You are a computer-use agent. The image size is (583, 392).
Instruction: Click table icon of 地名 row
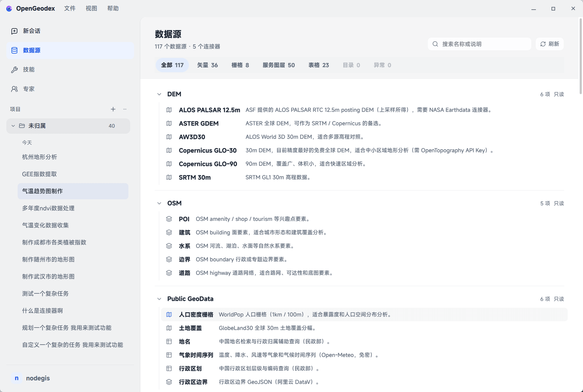click(x=169, y=342)
